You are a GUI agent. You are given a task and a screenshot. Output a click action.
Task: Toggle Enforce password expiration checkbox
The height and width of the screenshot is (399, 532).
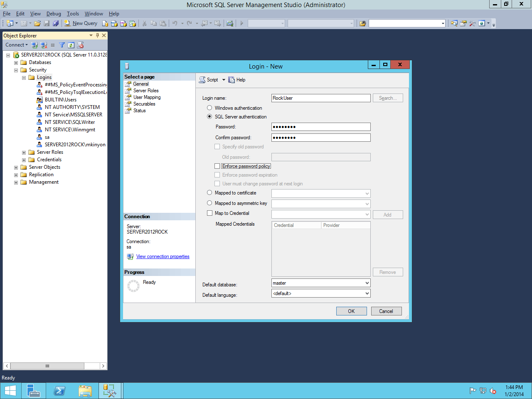click(217, 175)
